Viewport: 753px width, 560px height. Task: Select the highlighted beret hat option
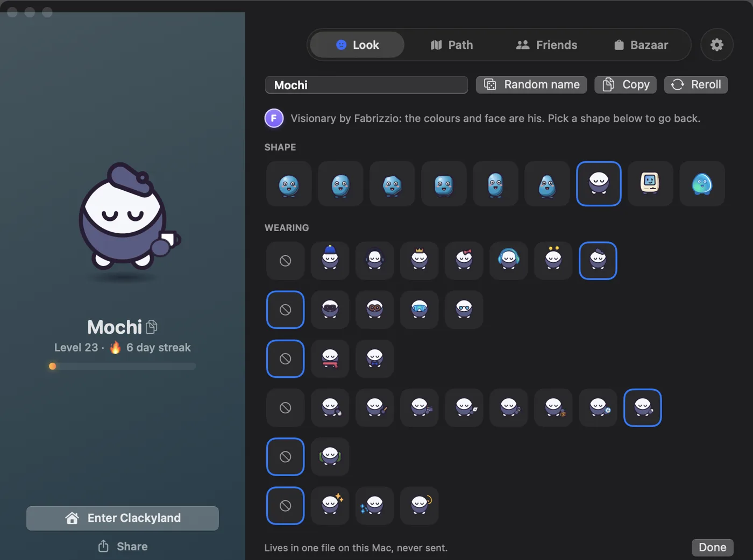click(x=598, y=261)
